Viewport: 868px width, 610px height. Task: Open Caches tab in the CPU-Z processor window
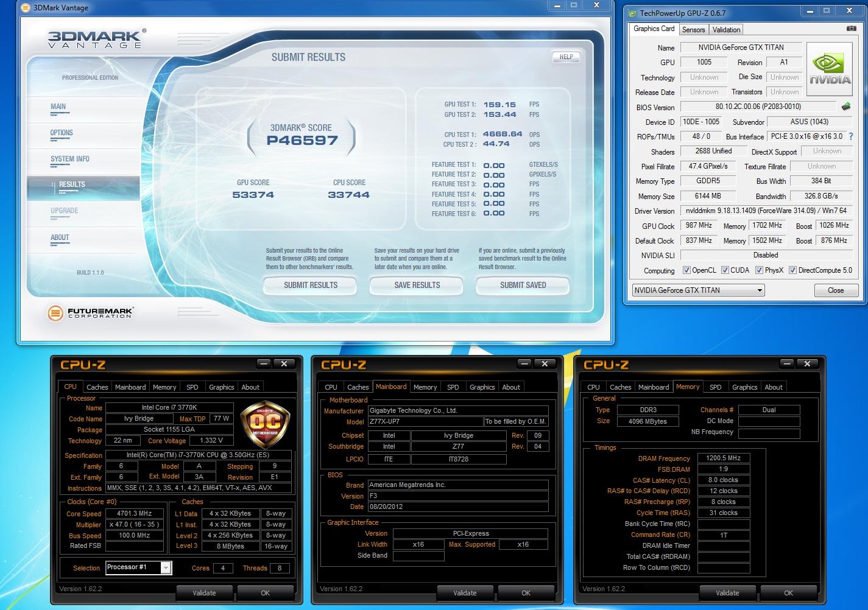tap(97, 387)
